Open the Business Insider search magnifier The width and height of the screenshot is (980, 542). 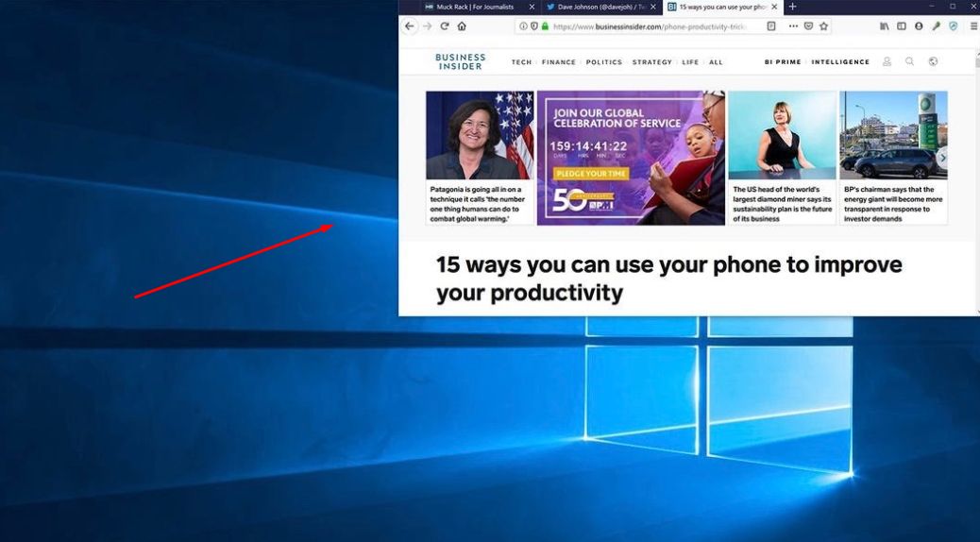pos(909,61)
